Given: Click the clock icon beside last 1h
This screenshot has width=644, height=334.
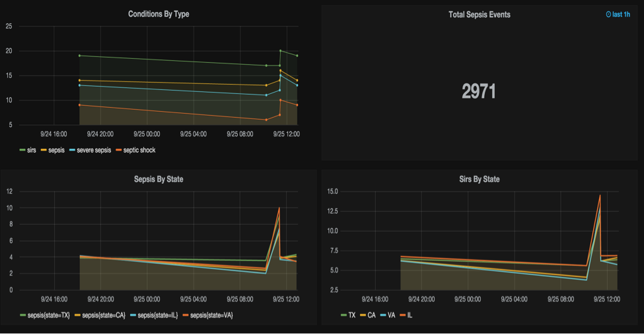Looking at the screenshot, I should pos(608,15).
